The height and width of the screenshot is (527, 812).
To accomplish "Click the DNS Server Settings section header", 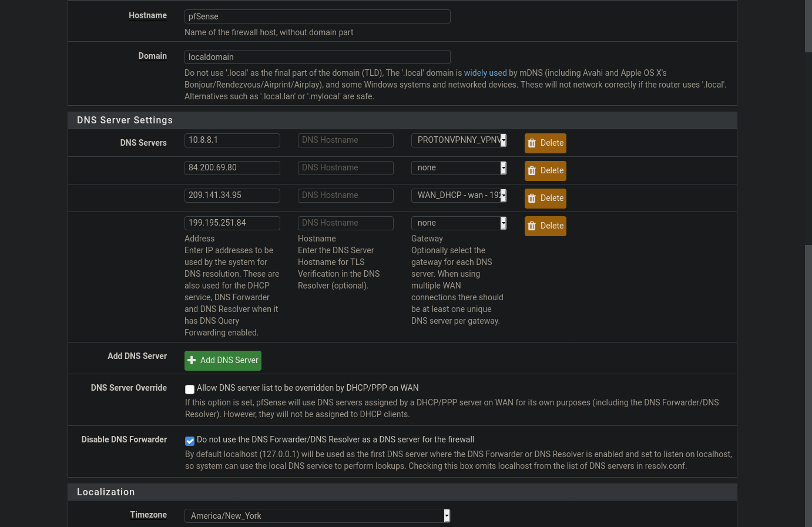I will [402, 120].
